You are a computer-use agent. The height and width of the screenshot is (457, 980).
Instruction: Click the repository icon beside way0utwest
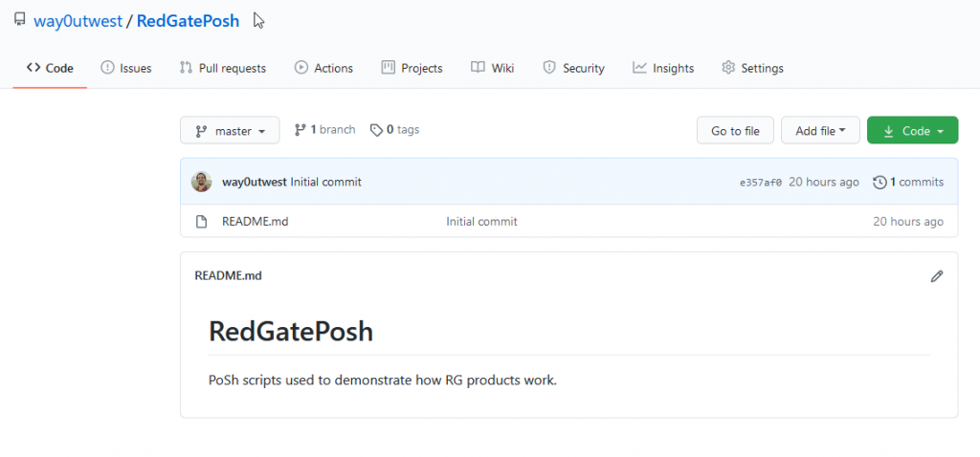pyautogui.click(x=19, y=19)
